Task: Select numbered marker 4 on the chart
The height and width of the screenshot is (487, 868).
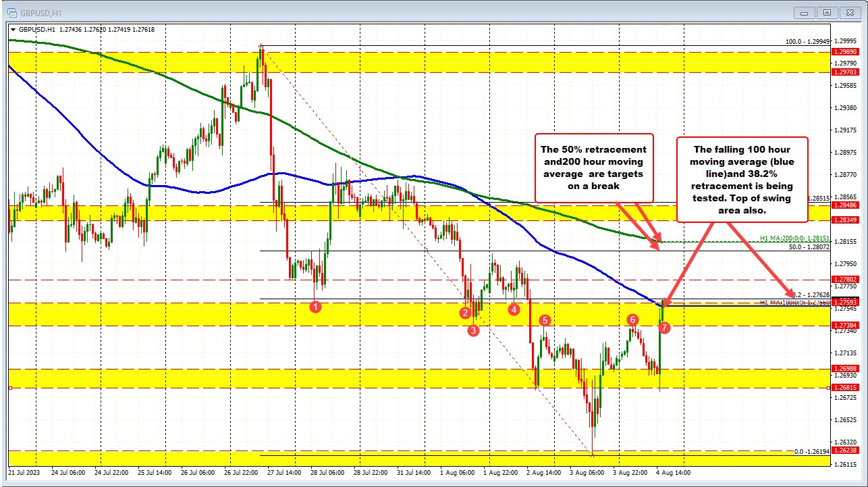Action: point(514,309)
